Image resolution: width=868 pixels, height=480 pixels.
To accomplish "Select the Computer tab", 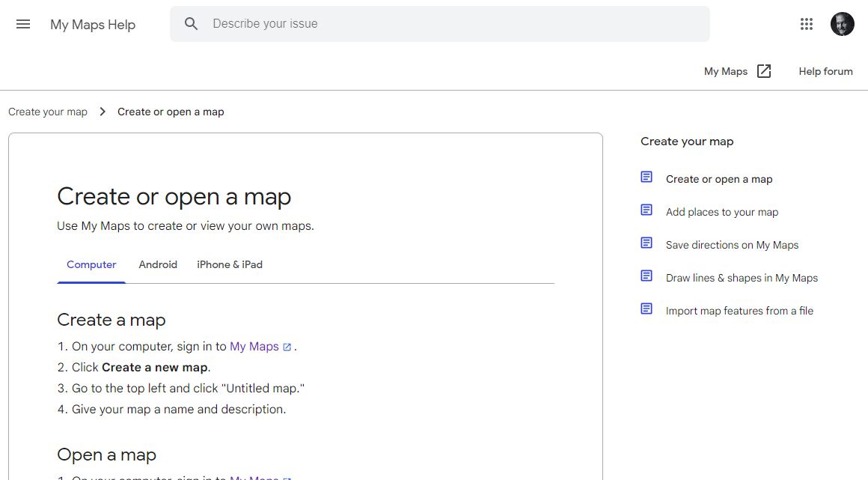I will [x=91, y=264].
